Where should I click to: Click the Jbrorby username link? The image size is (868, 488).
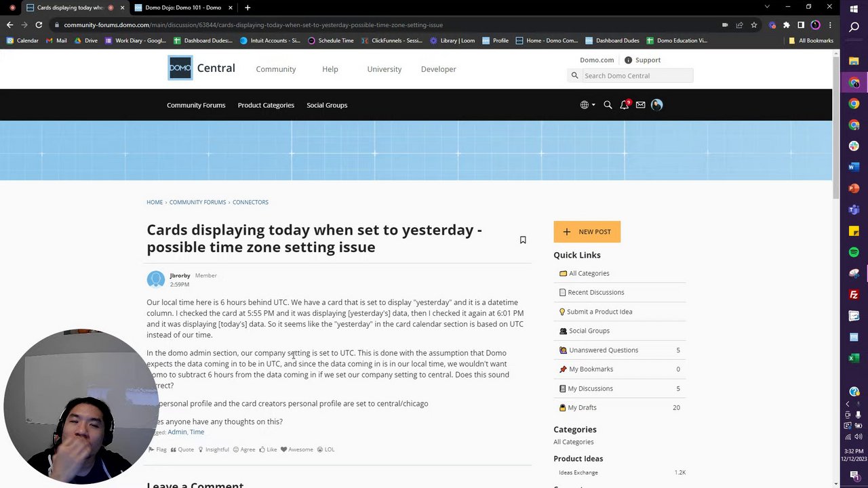180,276
